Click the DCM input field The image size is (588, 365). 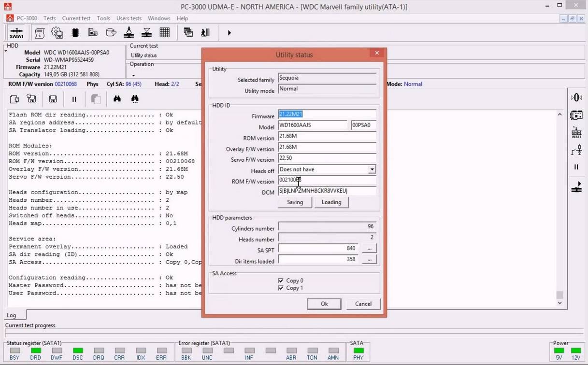tap(327, 191)
